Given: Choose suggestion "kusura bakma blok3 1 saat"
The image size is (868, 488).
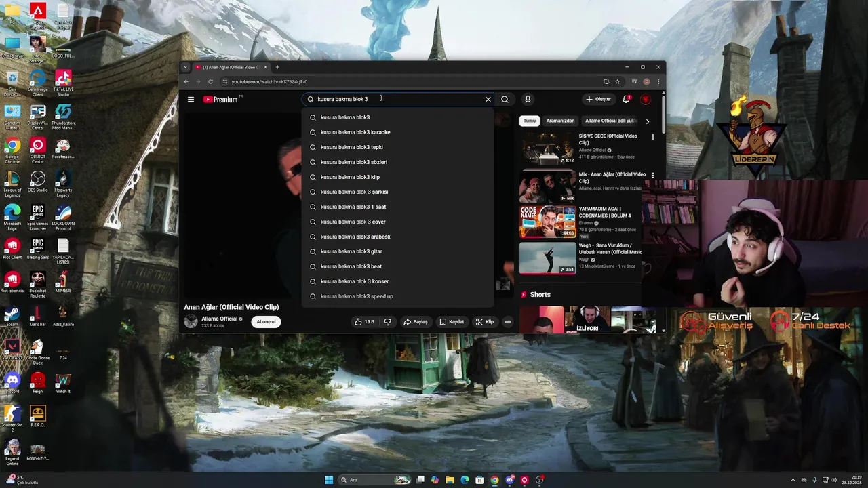Looking at the screenshot, I should click(398, 207).
